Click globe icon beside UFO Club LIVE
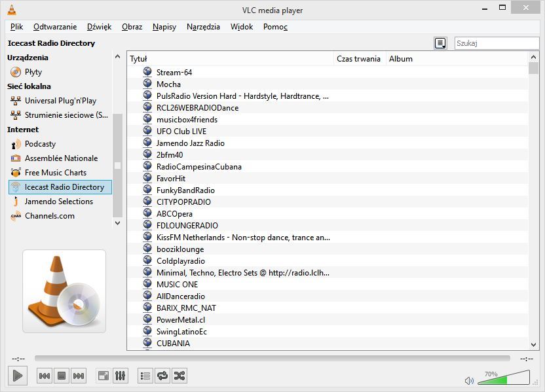545x392 pixels. point(147,130)
